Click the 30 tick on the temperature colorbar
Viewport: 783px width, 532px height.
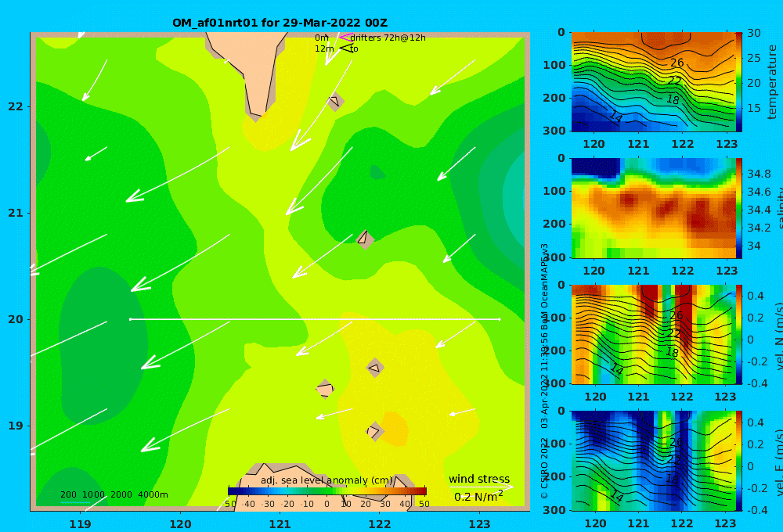click(x=754, y=33)
